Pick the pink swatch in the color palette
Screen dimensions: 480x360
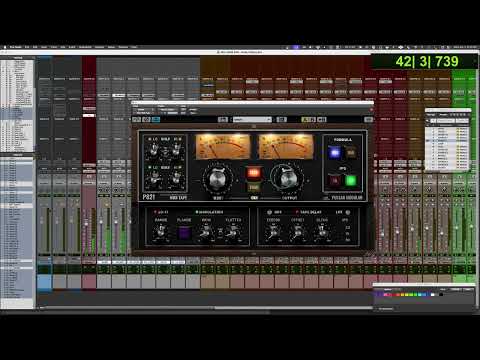[x=386, y=295]
